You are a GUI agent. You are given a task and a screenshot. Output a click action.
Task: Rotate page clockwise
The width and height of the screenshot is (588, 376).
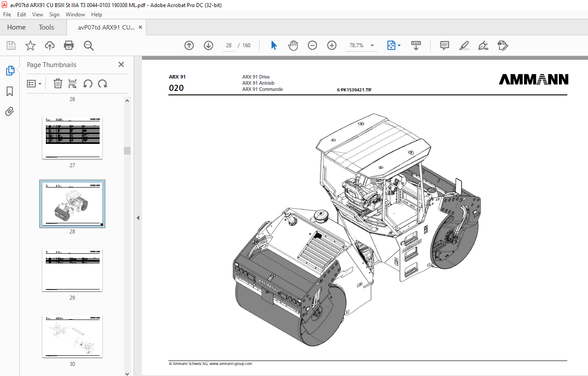pyautogui.click(x=103, y=83)
